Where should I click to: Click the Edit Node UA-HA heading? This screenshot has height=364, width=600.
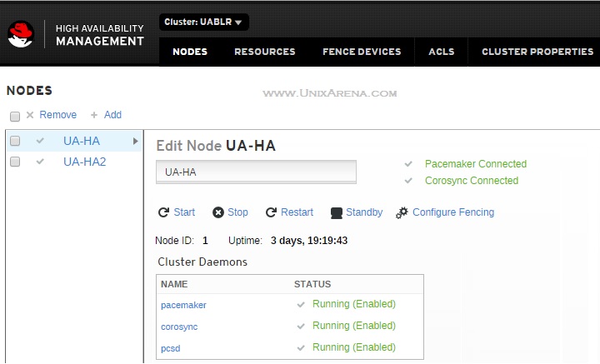pyautogui.click(x=216, y=146)
